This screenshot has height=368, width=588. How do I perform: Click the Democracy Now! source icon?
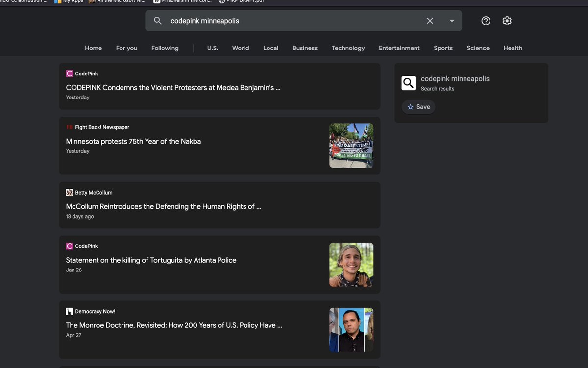coord(70,311)
